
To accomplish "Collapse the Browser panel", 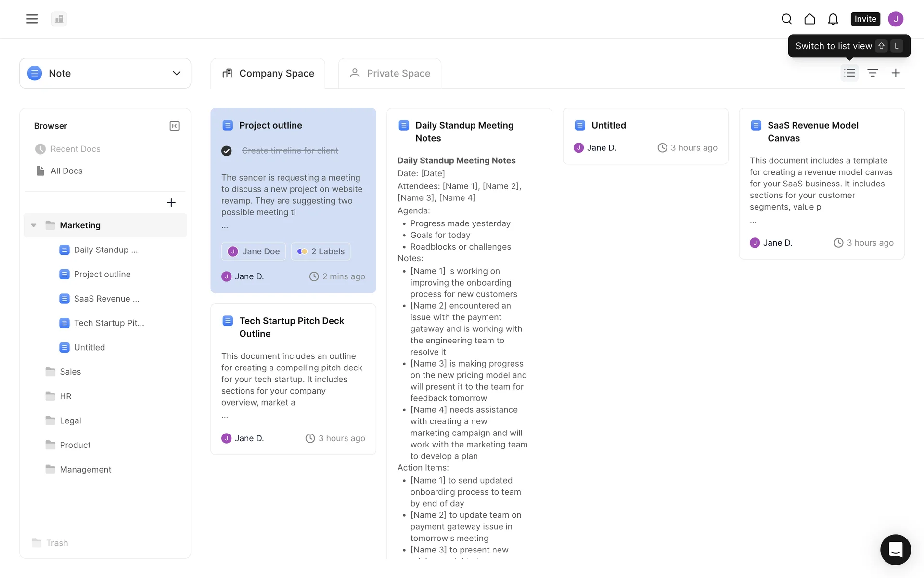I will pyautogui.click(x=174, y=126).
